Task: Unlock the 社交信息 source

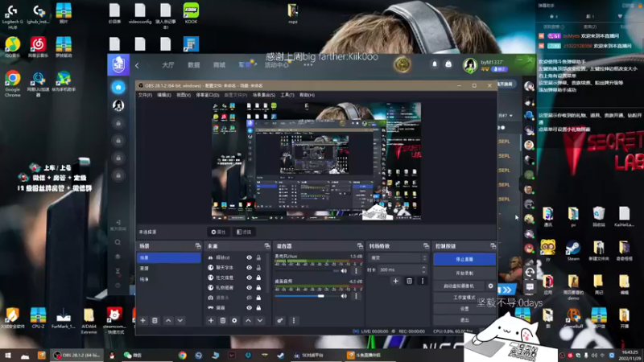Action: (x=258, y=278)
